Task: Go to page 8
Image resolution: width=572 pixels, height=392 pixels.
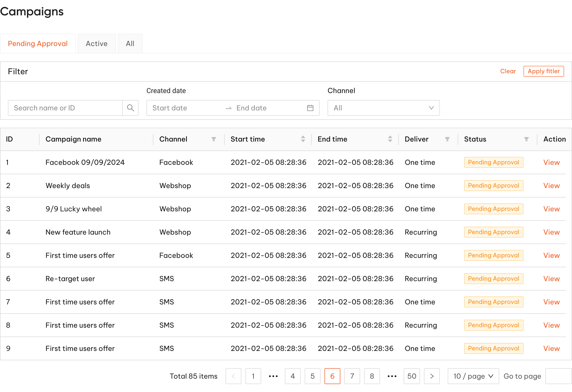Action: tap(372, 376)
